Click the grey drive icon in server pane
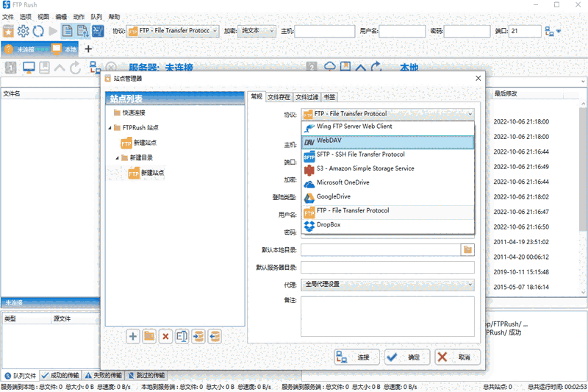 (45, 67)
